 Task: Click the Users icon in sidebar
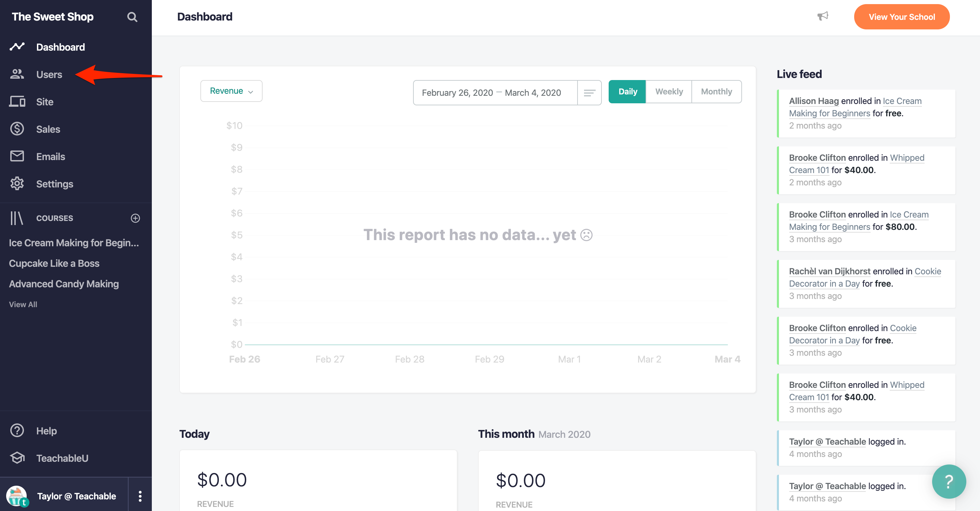click(x=17, y=73)
